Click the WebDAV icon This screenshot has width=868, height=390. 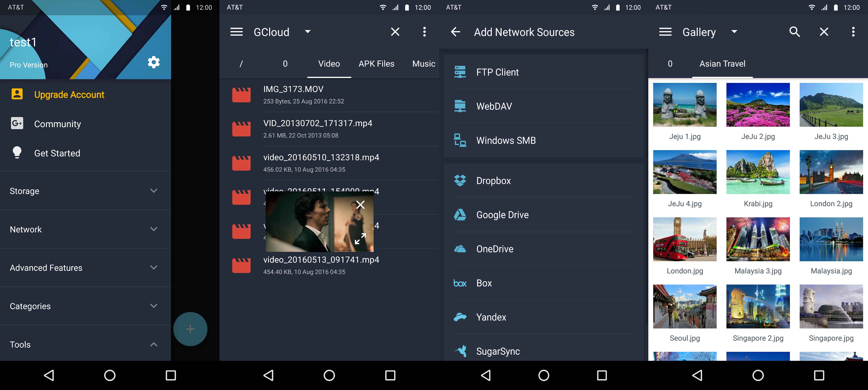pos(460,106)
